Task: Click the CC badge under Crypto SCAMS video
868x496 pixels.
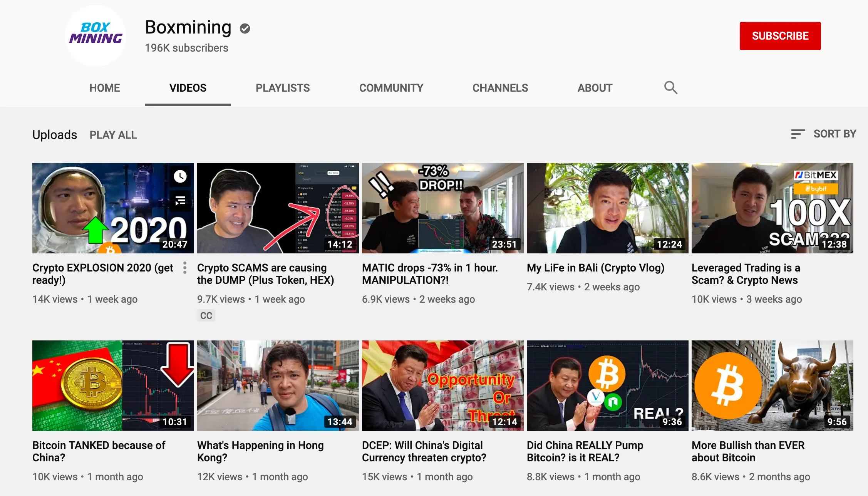Action: click(206, 315)
